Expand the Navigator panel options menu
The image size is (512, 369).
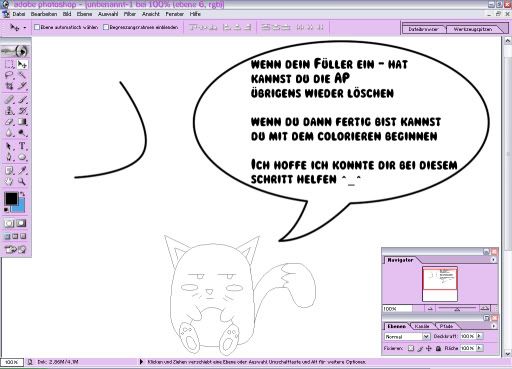pyautogui.click(x=494, y=260)
